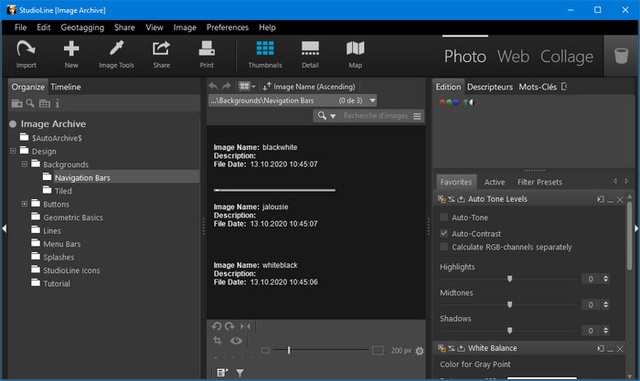Open the Import tool
This screenshot has width=640, height=381.
(x=26, y=54)
